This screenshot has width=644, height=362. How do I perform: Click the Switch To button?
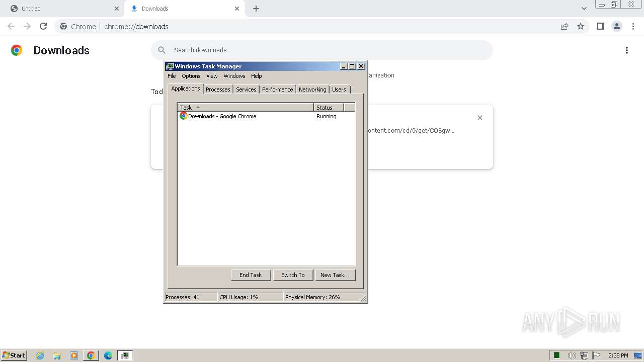pos(293,275)
